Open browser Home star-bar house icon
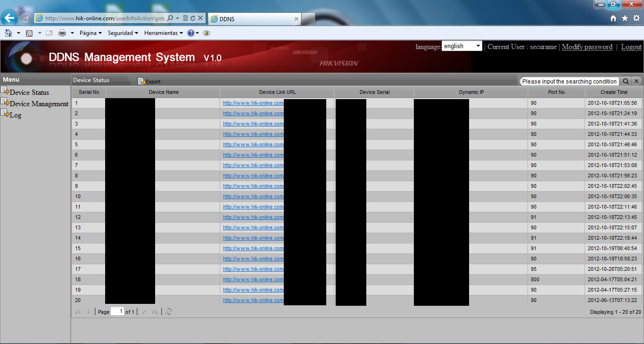The height and width of the screenshot is (344, 644). (x=613, y=18)
